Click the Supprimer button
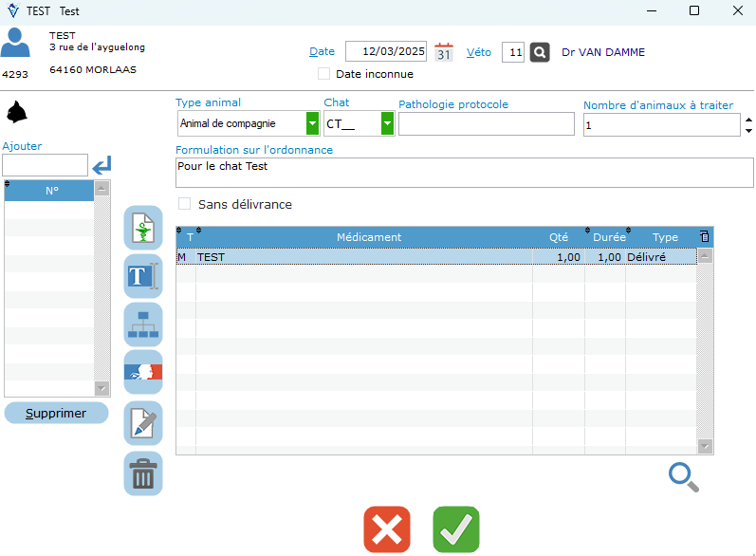This screenshot has height=556, width=756. [56, 414]
